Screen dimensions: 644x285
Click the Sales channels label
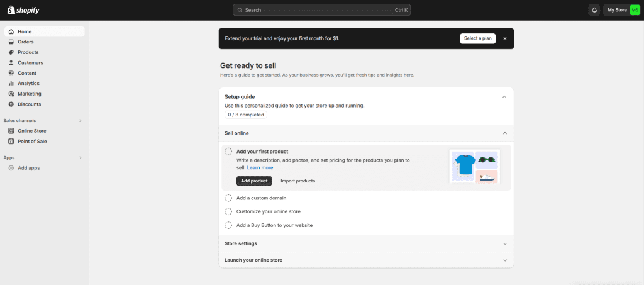pyautogui.click(x=19, y=121)
